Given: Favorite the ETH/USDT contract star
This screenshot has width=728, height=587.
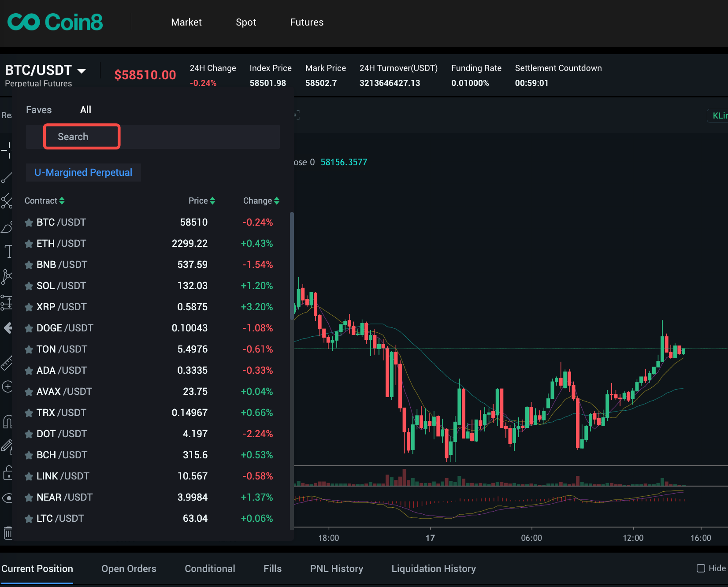Looking at the screenshot, I should [x=29, y=244].
